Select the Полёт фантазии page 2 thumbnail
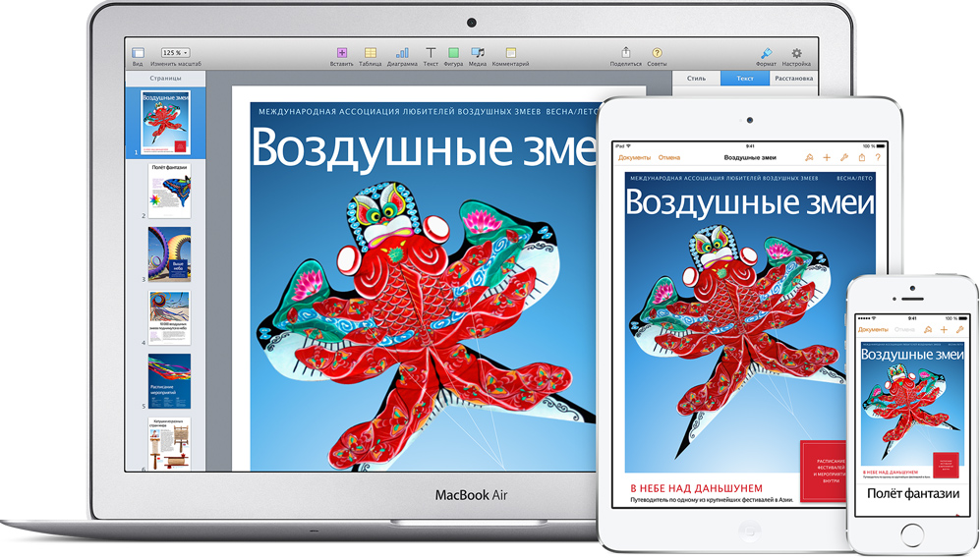The image size is (980, 559). coord(170,191)
